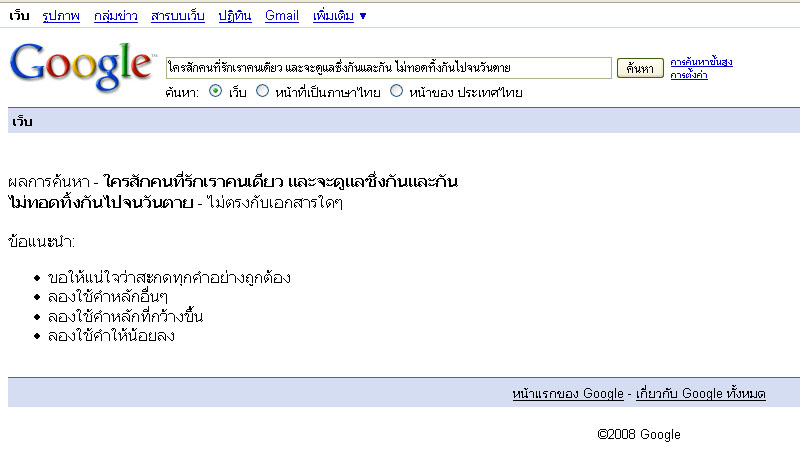This screenshot has width=800, height=463.
Task: Click the ค้นหา search button
Action: (640, 68)
